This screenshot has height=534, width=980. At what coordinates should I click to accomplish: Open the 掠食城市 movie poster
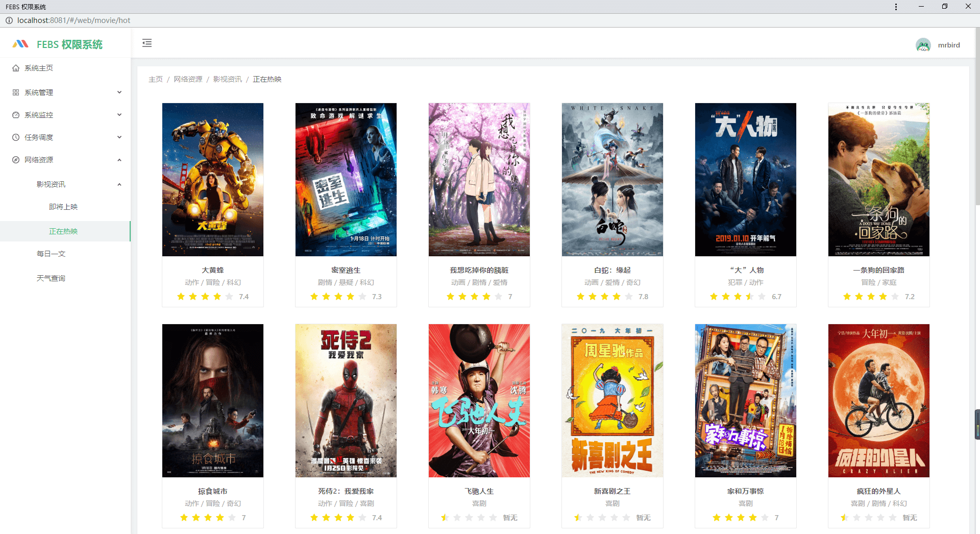point(213,401)
